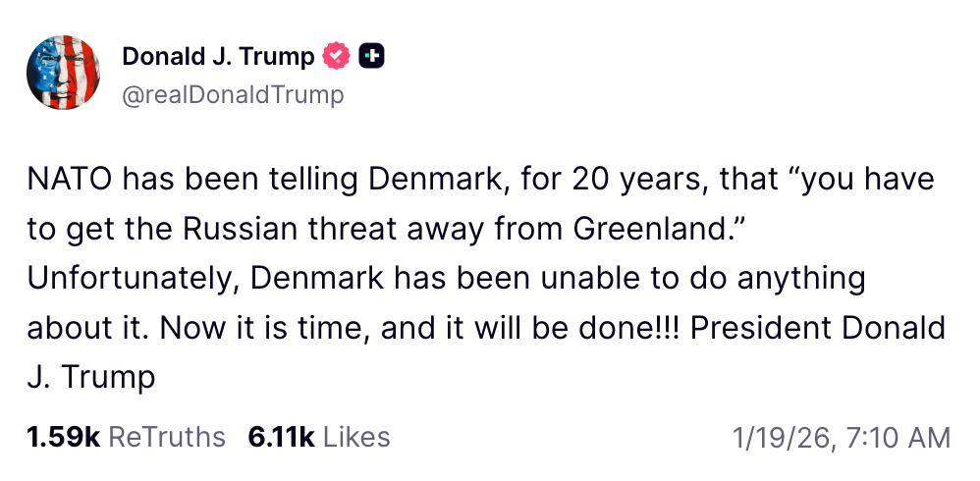Select the "ReTruths" label
This screenshot has width=980, height=481.
click(166, 437)
